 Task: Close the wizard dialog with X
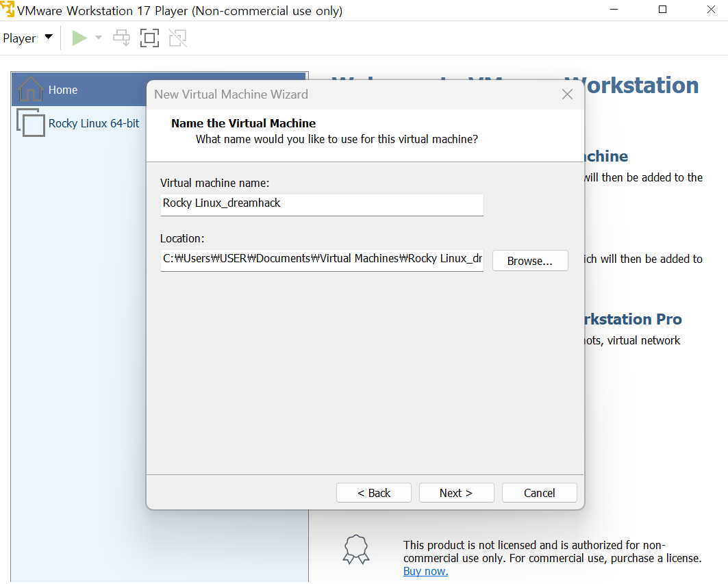click(567, 94)
